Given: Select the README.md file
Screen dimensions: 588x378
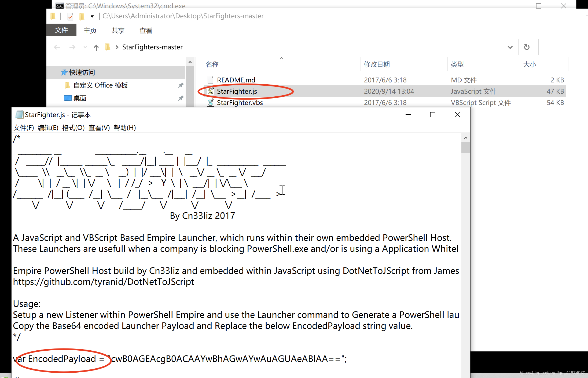Looking at the screenshot, I should [x=236, y=80].
